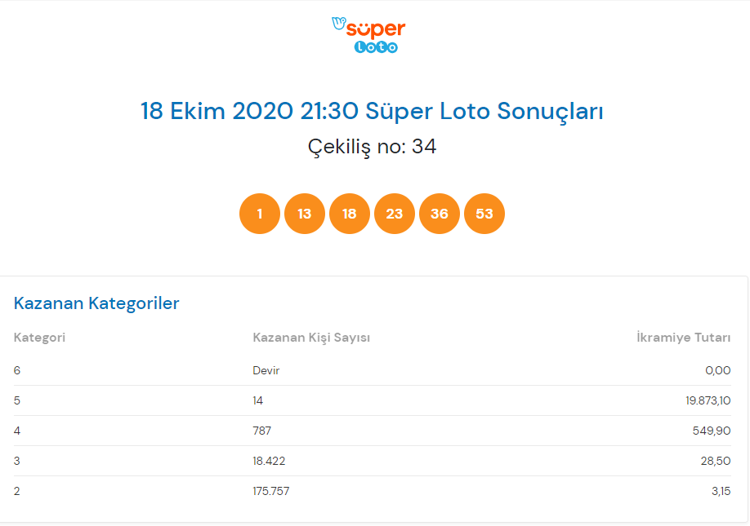The height and width of the screenshot is (526, 750).
Task: Click the Süper Loto logo
Action: (x=368, y=34)
